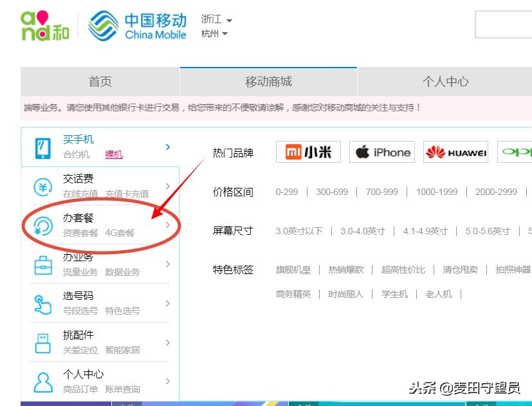This screenshot has height=406, width=532.
Task: Choose the OPPO brand logo button
Action: pyautogui.click(x=515, y=152)
